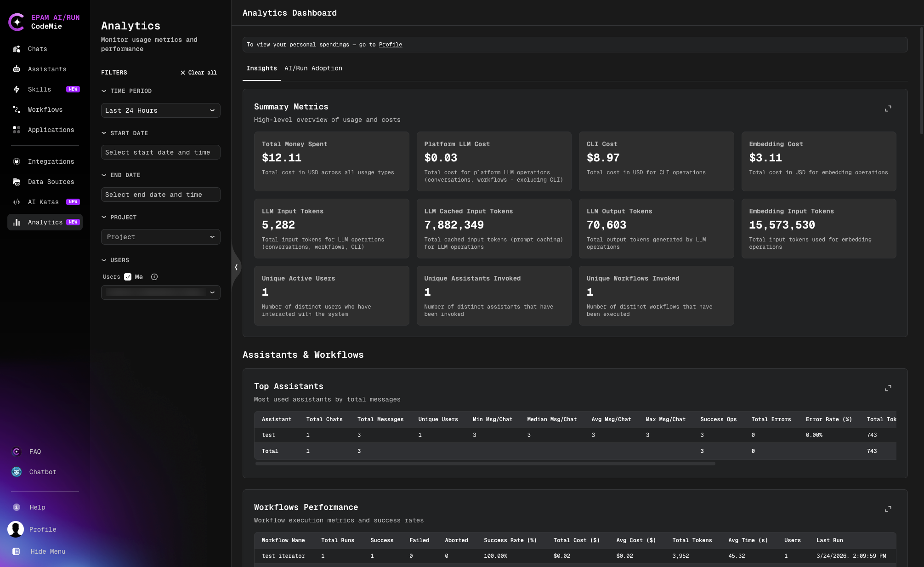Click the end date and time field
924x567 pixels.
click(x=160, y=195)
